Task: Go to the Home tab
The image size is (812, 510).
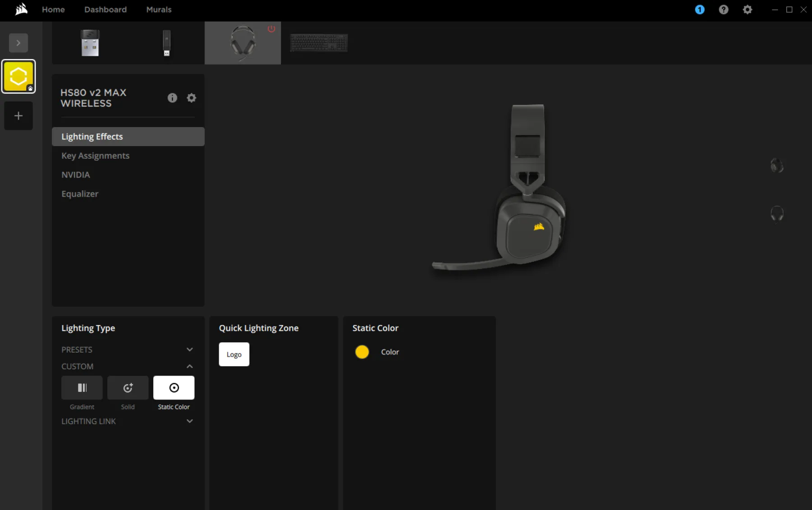Action: pos(53,9)
